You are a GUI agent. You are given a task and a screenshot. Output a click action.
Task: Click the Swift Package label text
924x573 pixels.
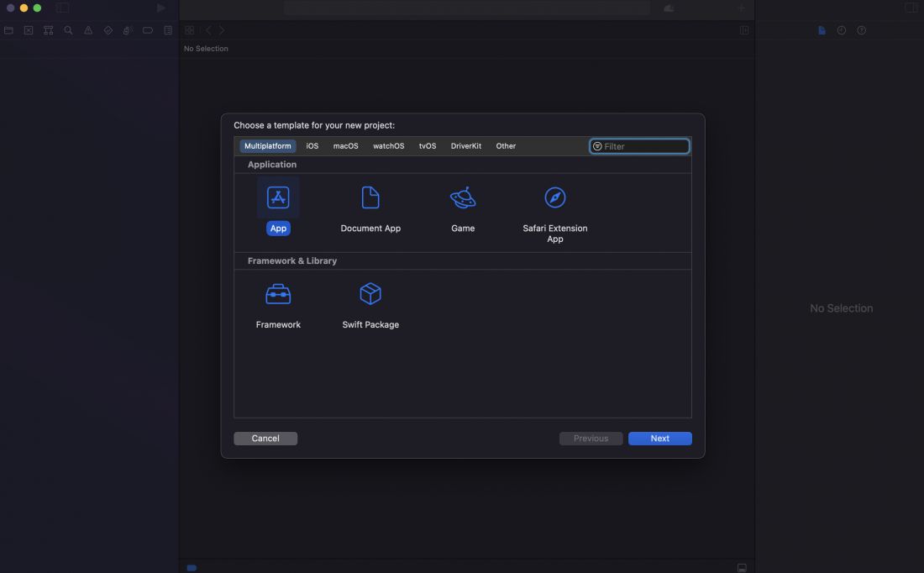(x=370, y=325)
